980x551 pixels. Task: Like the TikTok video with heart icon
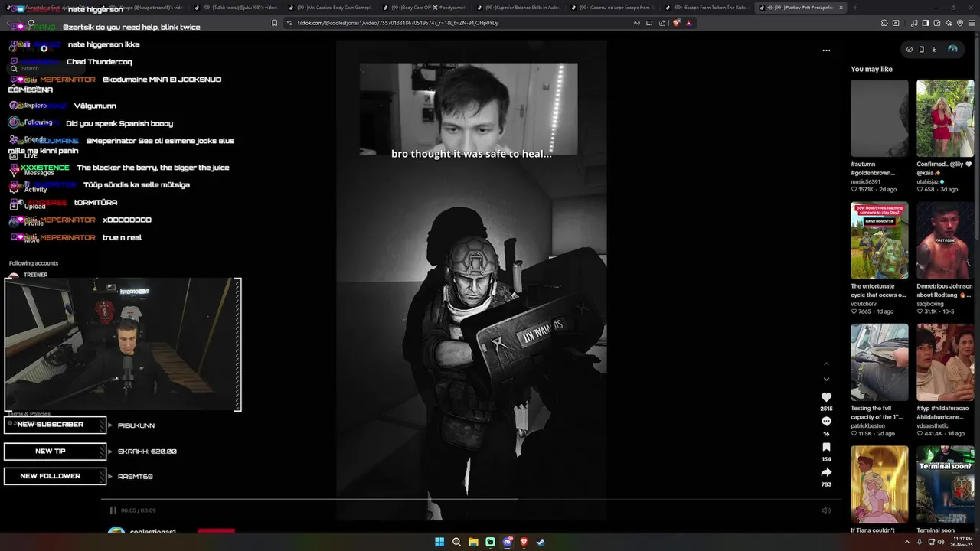(x=826, y=397)
